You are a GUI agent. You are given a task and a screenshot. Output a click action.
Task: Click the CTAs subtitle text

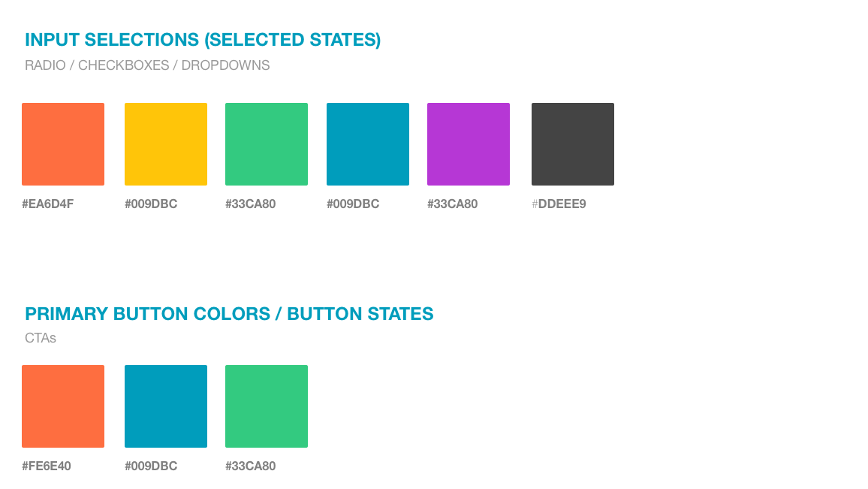(x=41, y=338)
